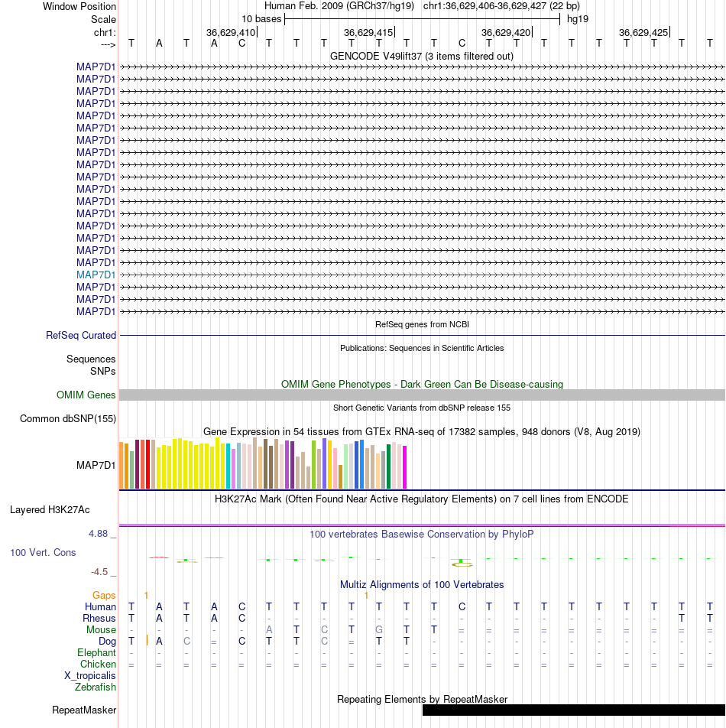Open the OMIM Gene Phenotypes track title
The image size is (726, 728).
coord(422,384)
